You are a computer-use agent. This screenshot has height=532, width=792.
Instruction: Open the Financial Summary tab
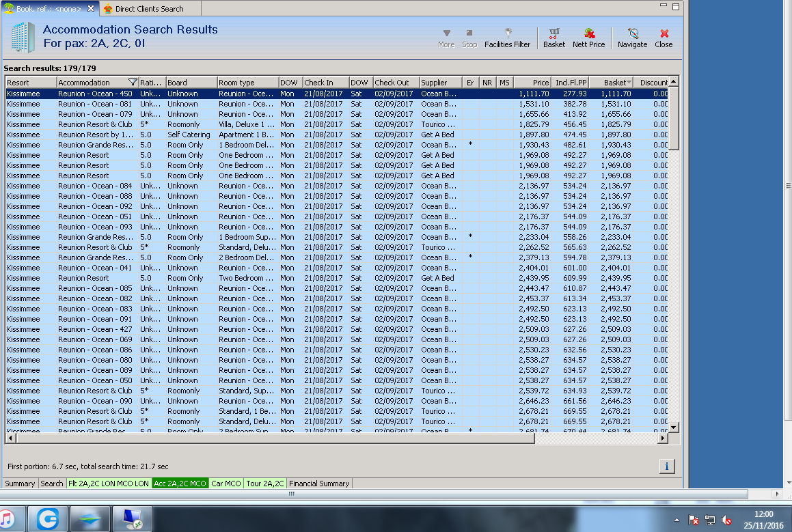[x=319, y=484]
